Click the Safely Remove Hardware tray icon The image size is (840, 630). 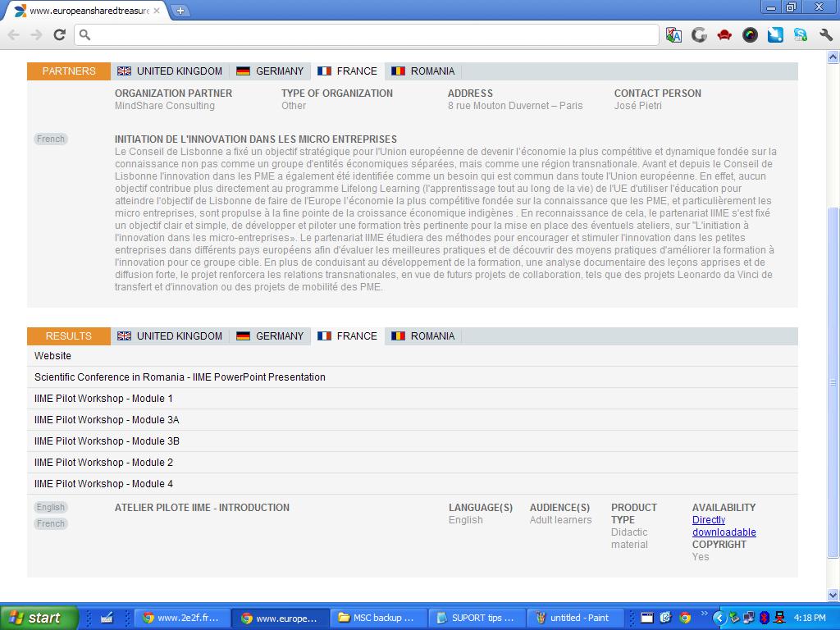[x=734, y=618]
